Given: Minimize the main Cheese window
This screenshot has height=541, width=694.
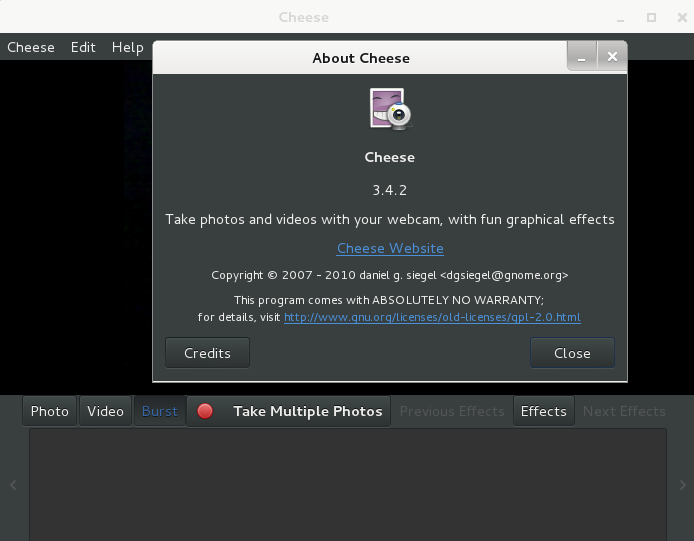Looking at the screenshot, I should [x=621, y=18].
